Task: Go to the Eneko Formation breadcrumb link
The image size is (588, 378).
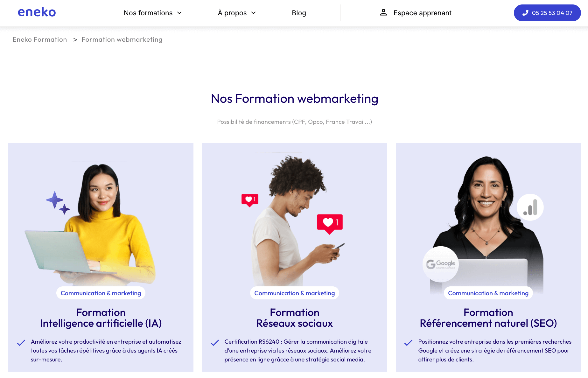Action: [40, 39]
